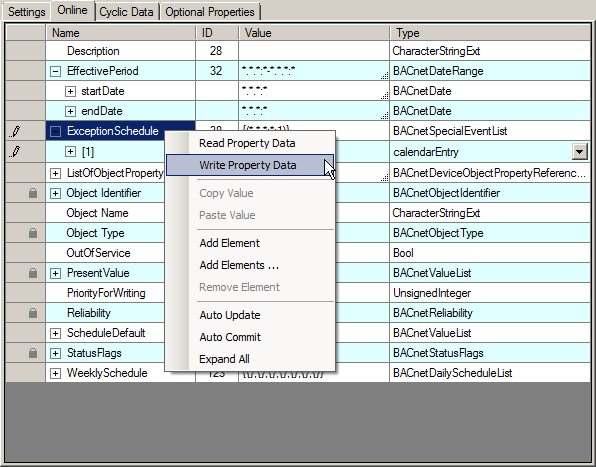Viewport: 596px width, 467px height.
Task: Click ID 28 of Description row
Action: point(216,51)
